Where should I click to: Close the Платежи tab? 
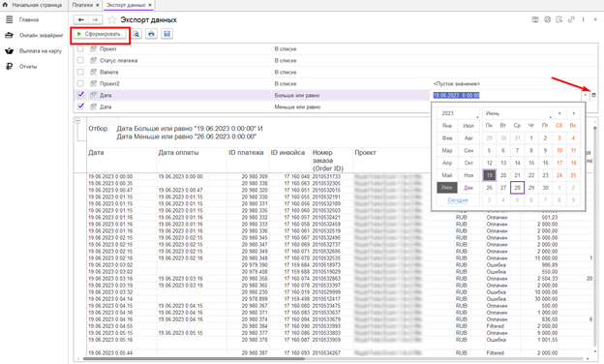98,5
